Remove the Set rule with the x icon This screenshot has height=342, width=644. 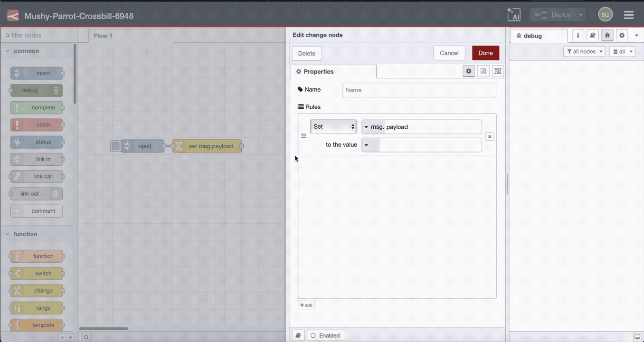pos(489,136)
